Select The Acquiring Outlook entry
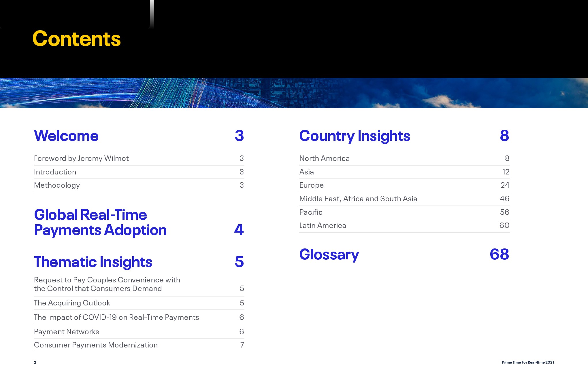 [x=72, y=303]
